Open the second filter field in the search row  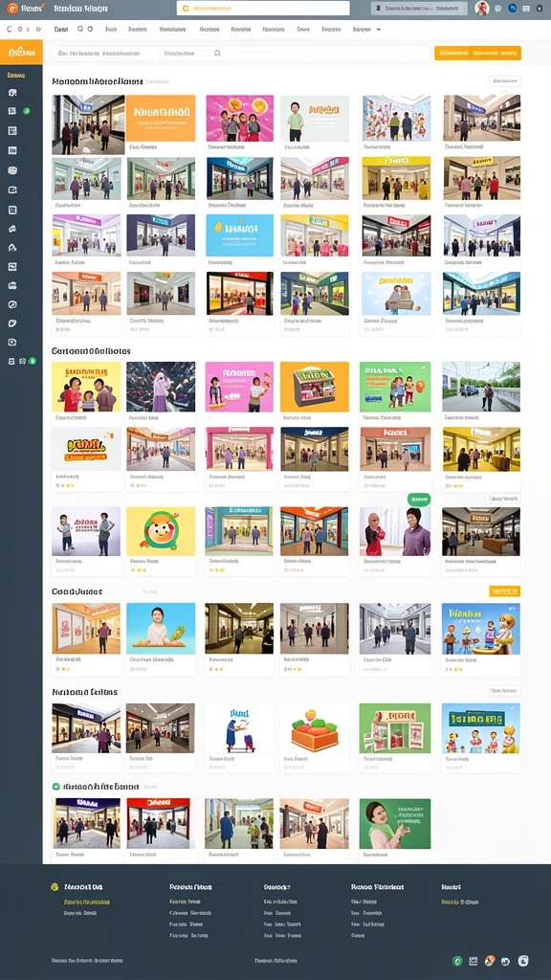[x=185, y=54]
